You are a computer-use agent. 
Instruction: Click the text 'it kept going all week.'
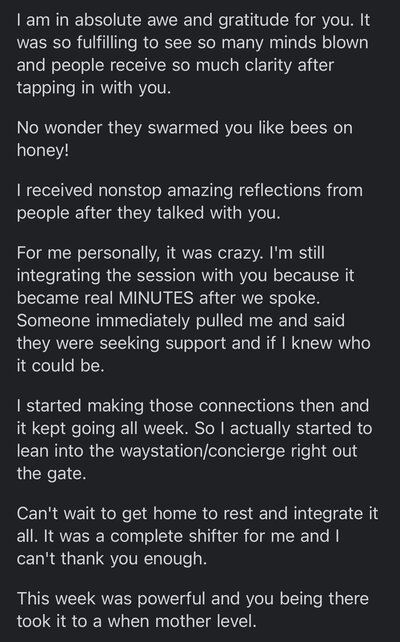click(x=103, y=428)
